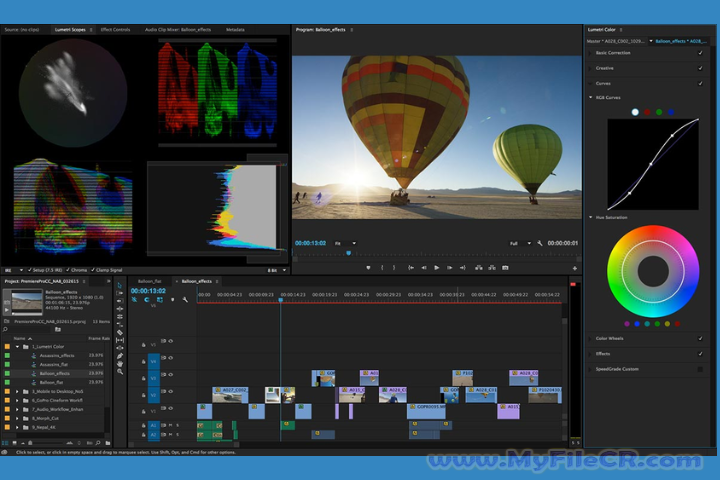Open the Full playback resolution dropdown

(520, 243)
